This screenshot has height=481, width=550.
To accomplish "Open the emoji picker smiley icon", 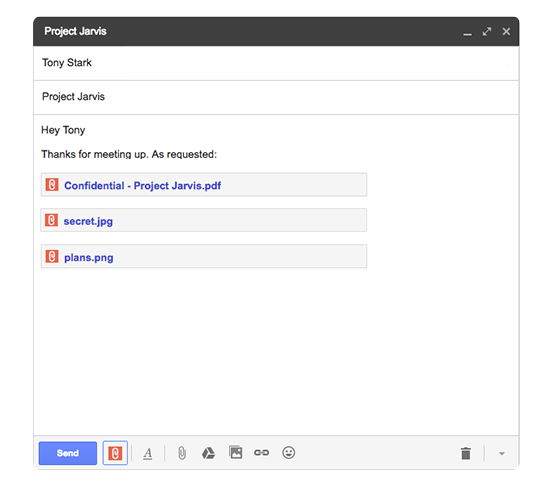I will [288, 453].
